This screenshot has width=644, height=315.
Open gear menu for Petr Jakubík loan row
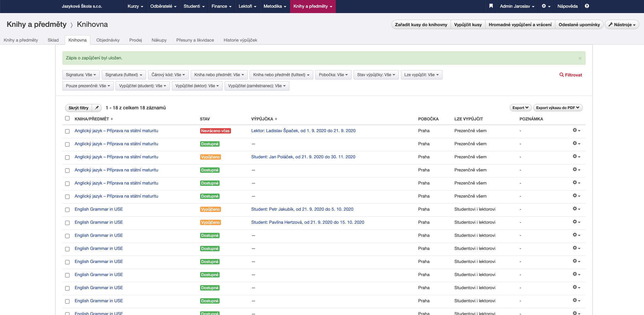[577, 209]
